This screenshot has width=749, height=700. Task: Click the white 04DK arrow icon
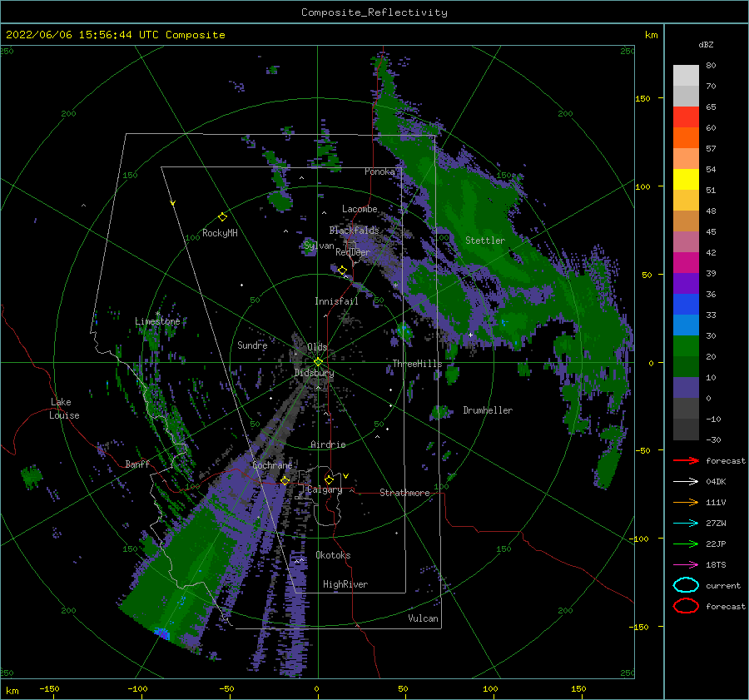tap(686, 481)
